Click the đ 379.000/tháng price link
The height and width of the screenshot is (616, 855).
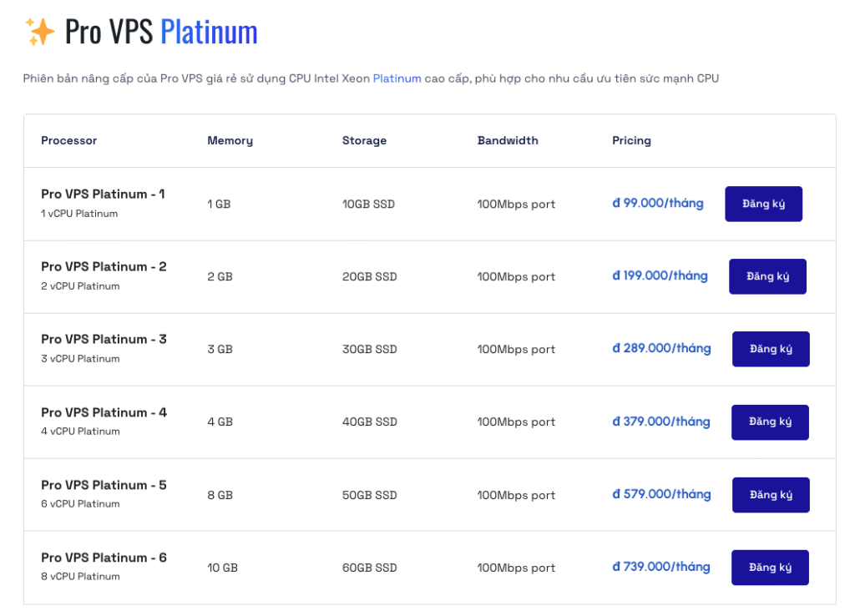pos(661,422)
